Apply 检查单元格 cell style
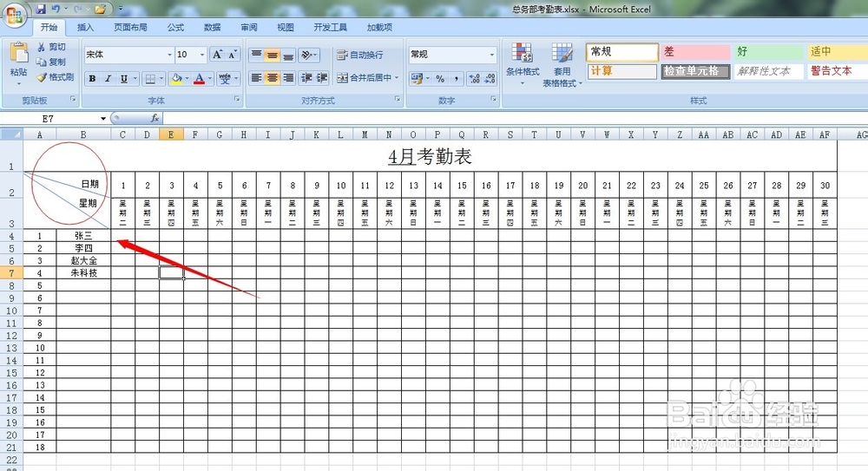Screen dimensions: 868x471 [x=694, y=71]
